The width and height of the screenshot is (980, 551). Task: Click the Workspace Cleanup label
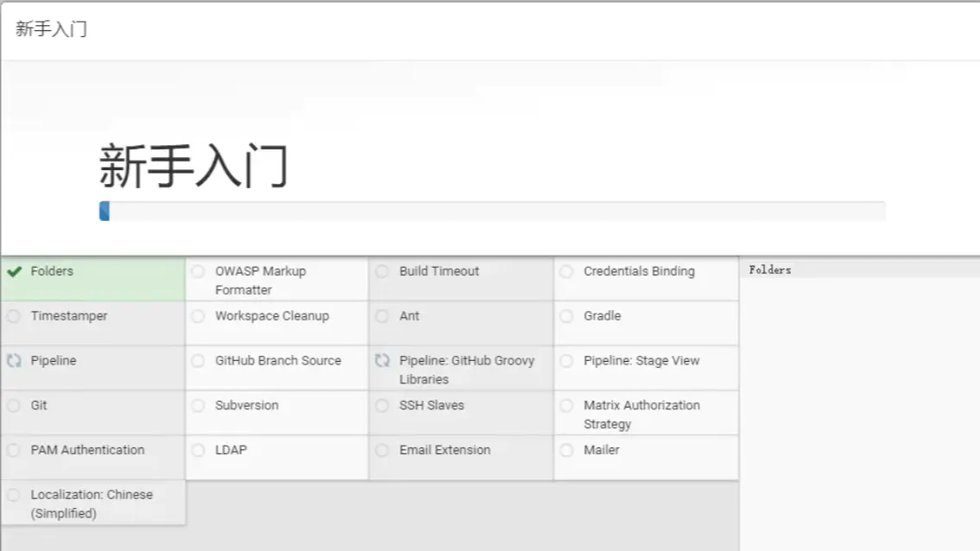click(272, 316)
